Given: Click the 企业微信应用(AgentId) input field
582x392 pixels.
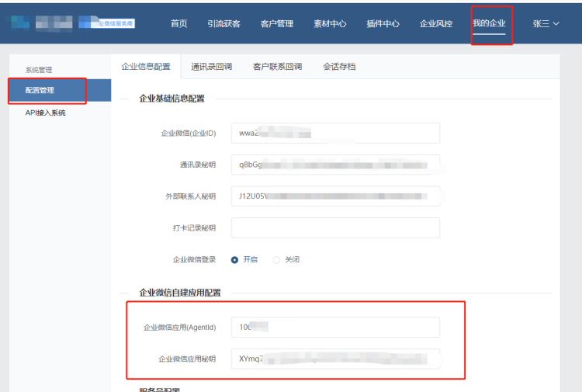Looking at the screenshot, I should [335, 327].
